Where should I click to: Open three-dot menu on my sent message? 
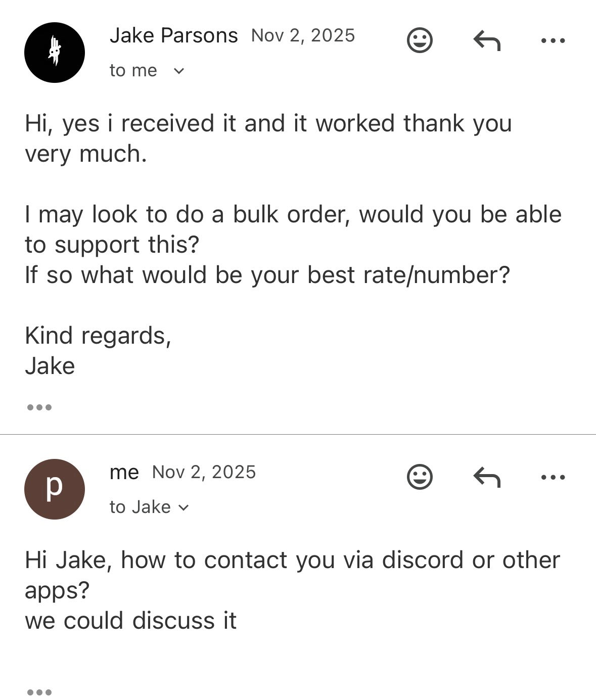[x=553, y=477]
